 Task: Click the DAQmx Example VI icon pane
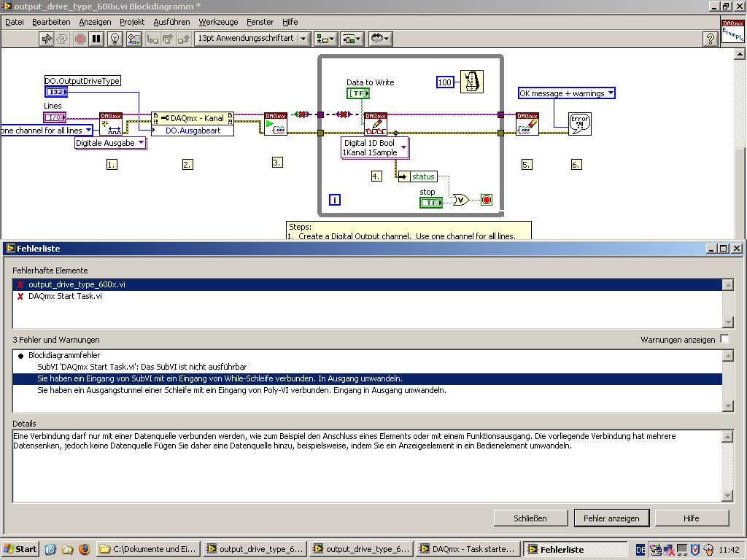pyautogui.click(x=732, y=31)
